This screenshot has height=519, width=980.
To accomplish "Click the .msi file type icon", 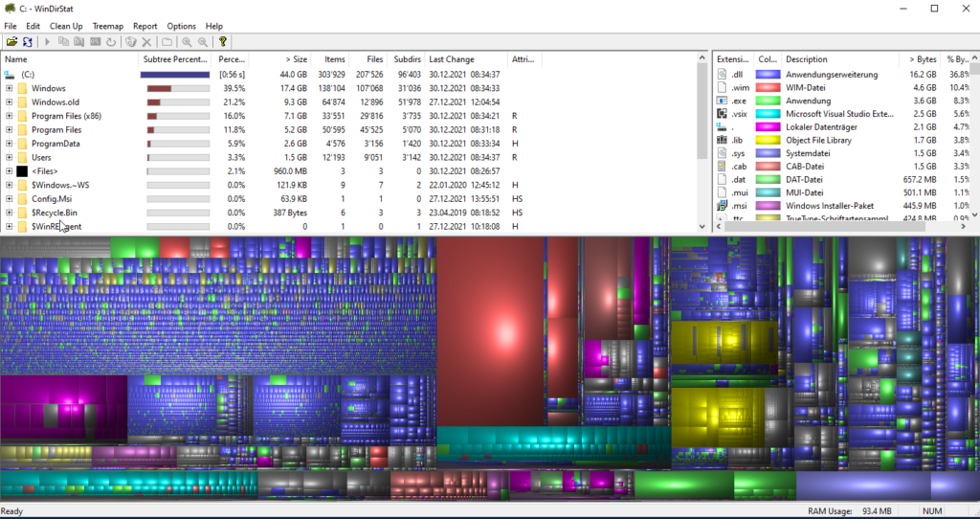I will point(722,206).
